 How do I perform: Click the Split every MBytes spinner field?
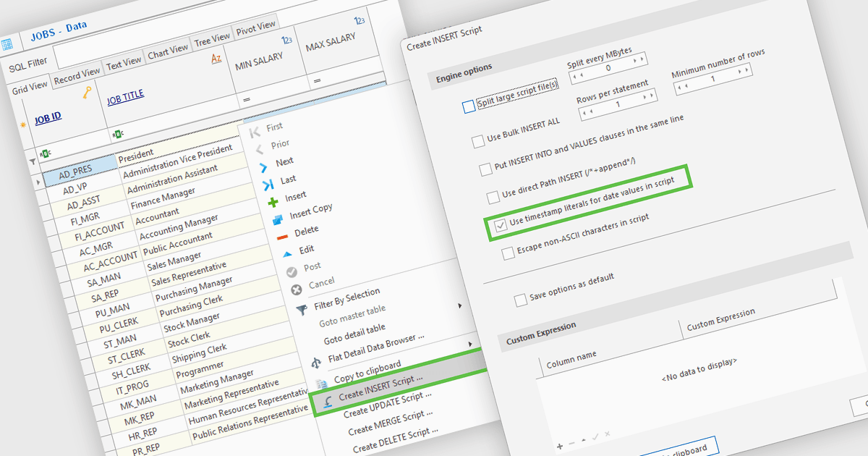coord(608,68)
